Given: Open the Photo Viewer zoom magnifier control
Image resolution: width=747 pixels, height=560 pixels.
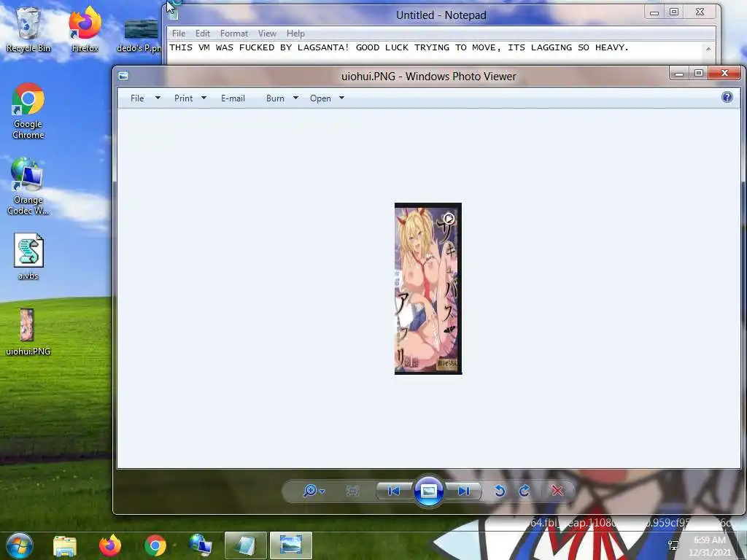Looking at the screenshot, I should point(314,491).
